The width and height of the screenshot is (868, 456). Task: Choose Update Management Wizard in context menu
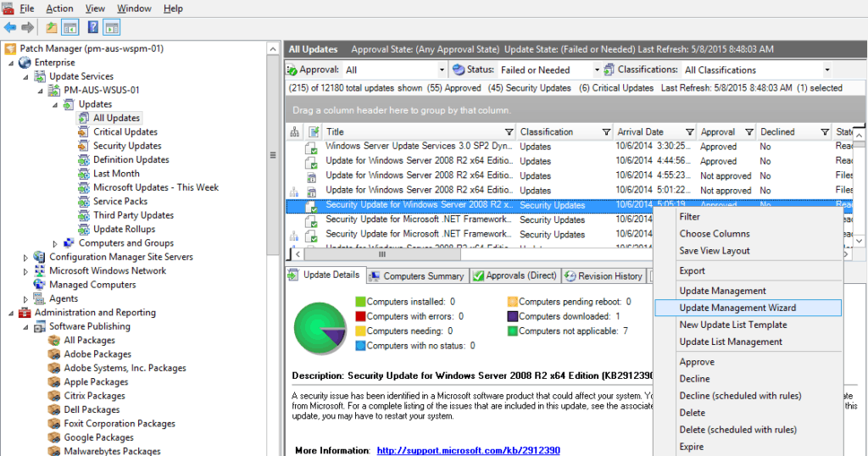(x=748, y=308)
